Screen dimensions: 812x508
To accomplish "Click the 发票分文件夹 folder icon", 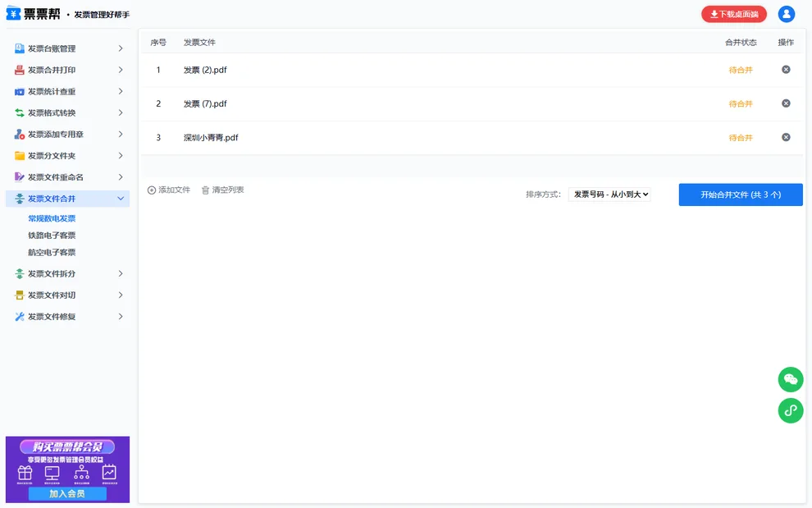I will click(20, 155).
